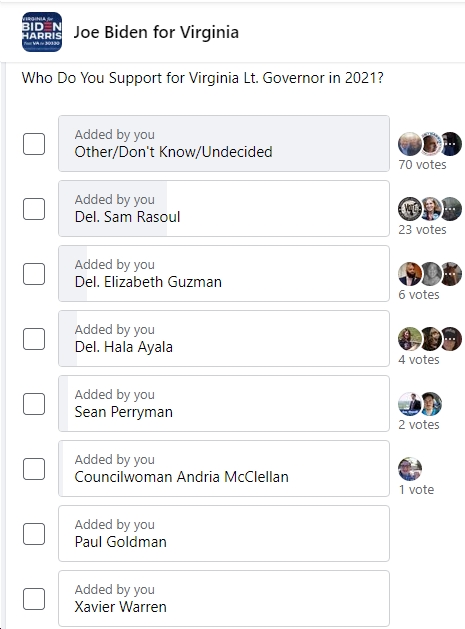Image resolution: width=465 pixels, height=629 pixels.
Task: Open first voter avatar for Del. Elizabeth Guzman
Action: pos(409,274)
